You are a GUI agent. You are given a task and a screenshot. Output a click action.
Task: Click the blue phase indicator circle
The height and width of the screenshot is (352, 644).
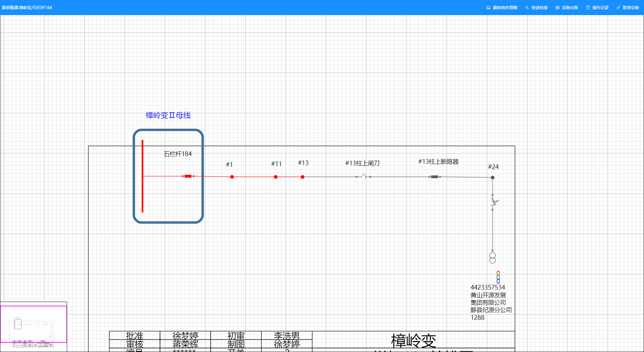coord(498,281)
